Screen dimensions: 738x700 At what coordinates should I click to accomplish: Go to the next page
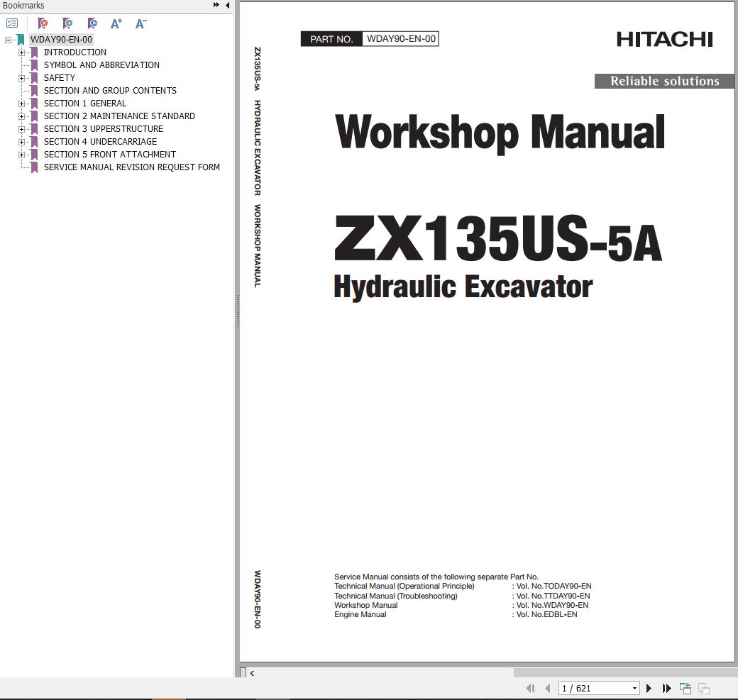point(649,688)
